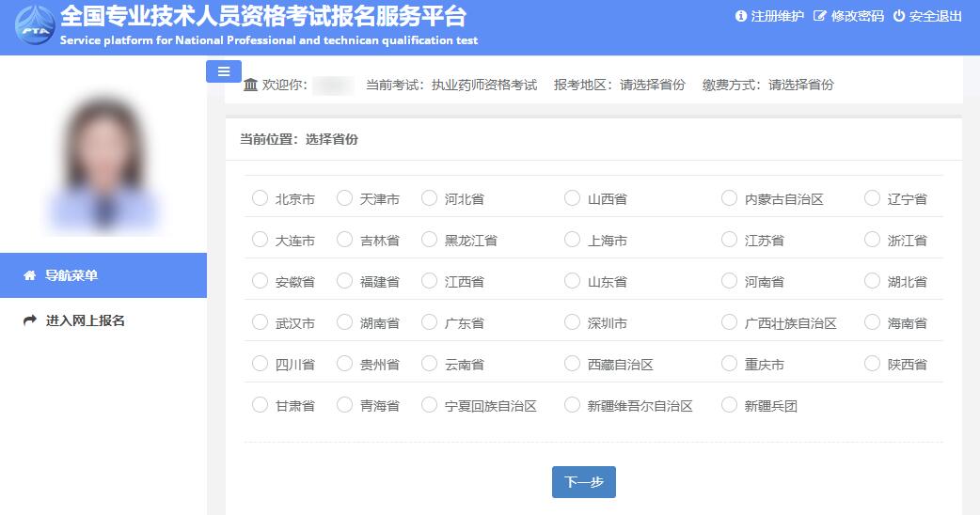Image resolution: width=980 pixels, height=515 pixels.
Task: Click the arrow icon beside 进入网上报名
Action: pos(29,320)
